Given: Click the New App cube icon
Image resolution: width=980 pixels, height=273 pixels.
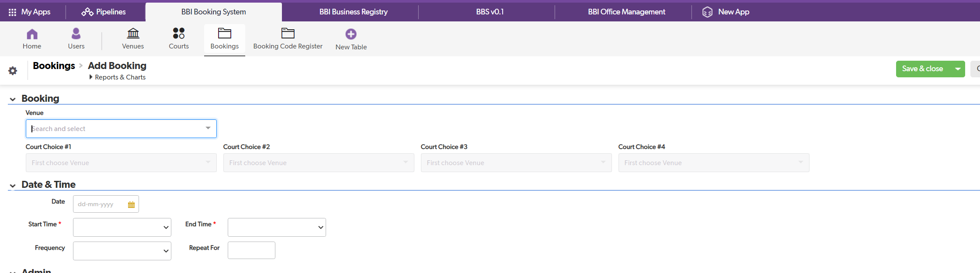Looking at the screenshot, I should [x=707, y=12].
